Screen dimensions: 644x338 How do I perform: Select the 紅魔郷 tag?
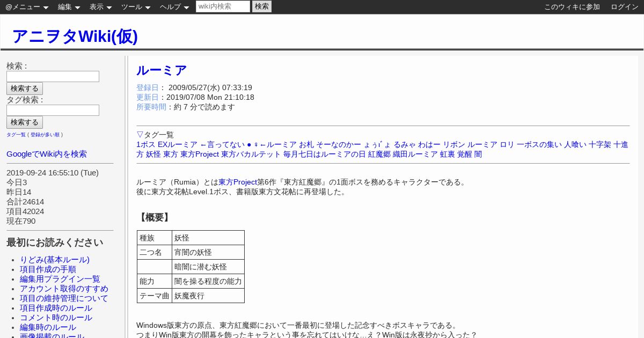click(x=379, y=154)
